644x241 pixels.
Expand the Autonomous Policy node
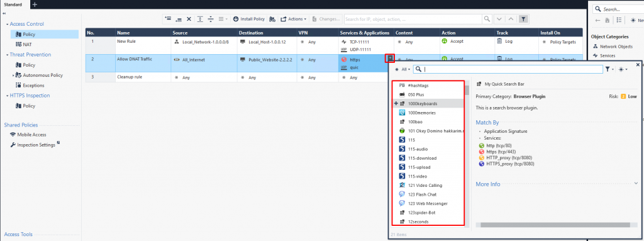[13, 76]
